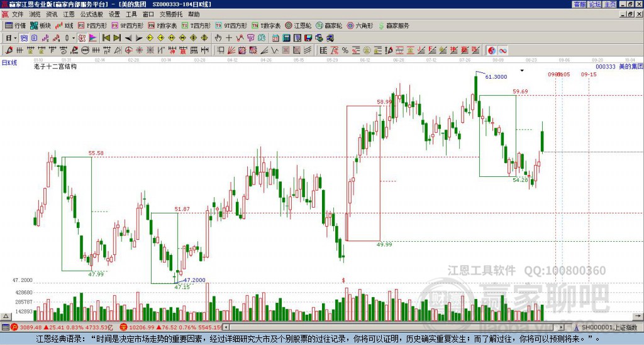644x345 pixels.
Task: Open the T四方形 tool
Action: coord(196,25)
